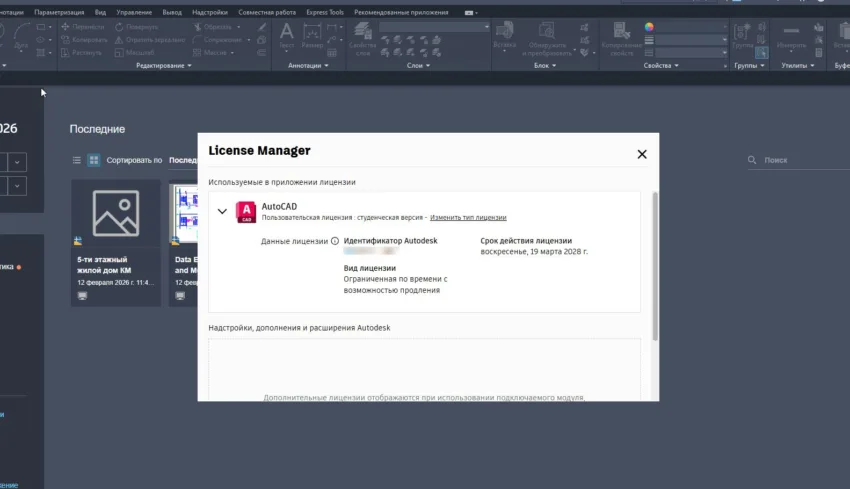Expand the Утилиты panel

[x=797, y=66]
